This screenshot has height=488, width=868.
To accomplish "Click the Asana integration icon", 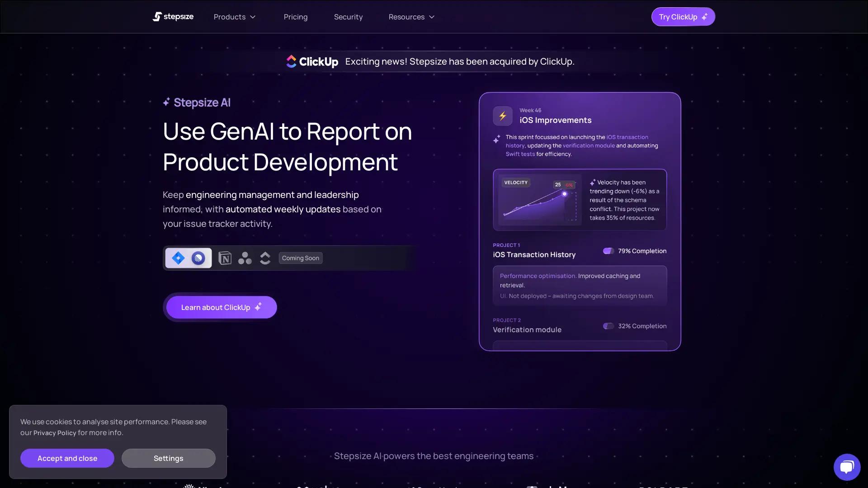I will point(245,258).
